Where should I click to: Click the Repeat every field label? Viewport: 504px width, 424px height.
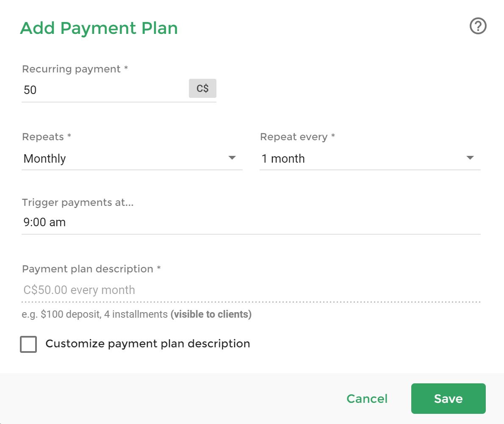[297, 137]
